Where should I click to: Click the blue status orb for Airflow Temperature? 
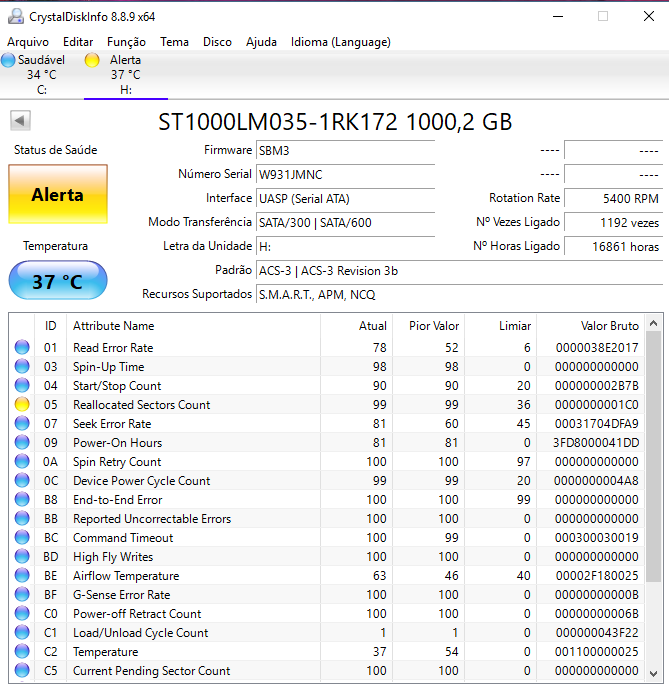point(22,575)
